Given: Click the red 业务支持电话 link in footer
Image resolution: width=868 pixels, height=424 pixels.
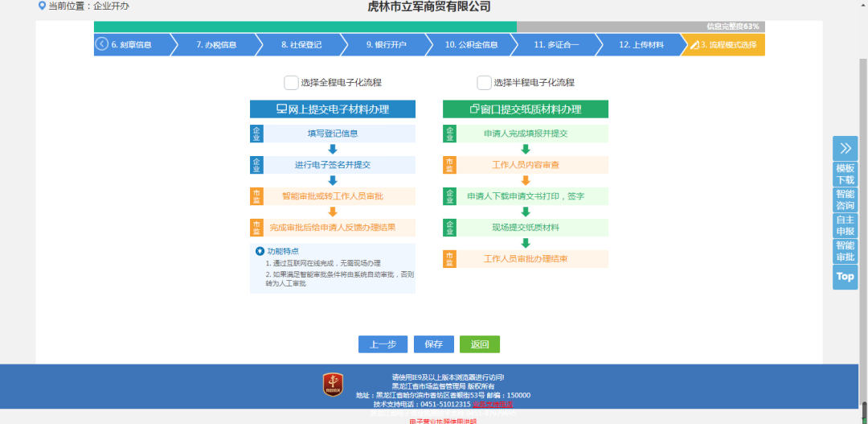Looking at the screenshot, I should click(493, 404).
